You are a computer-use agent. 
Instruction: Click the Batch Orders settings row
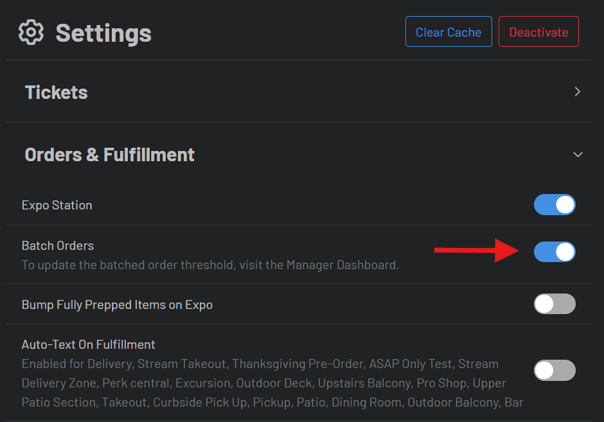point(300,255)
